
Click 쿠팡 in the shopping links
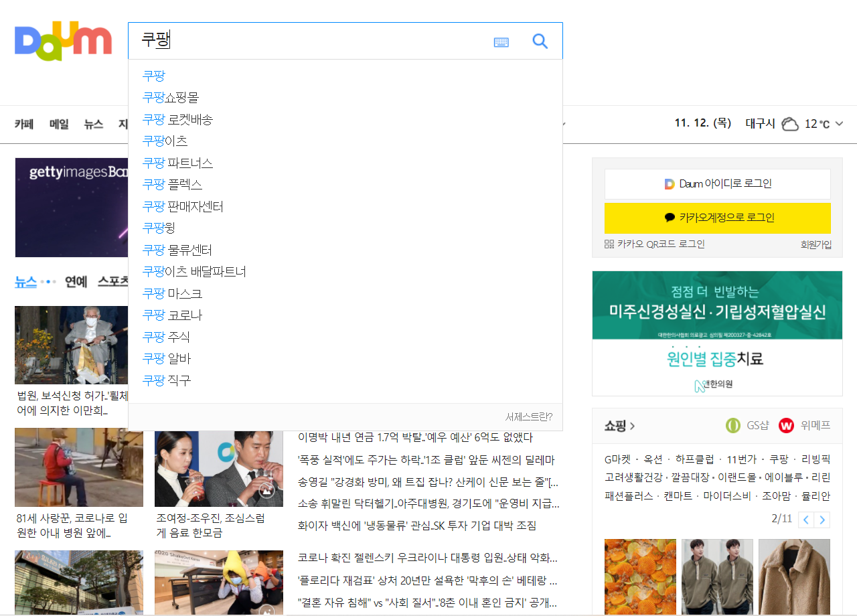779,459
